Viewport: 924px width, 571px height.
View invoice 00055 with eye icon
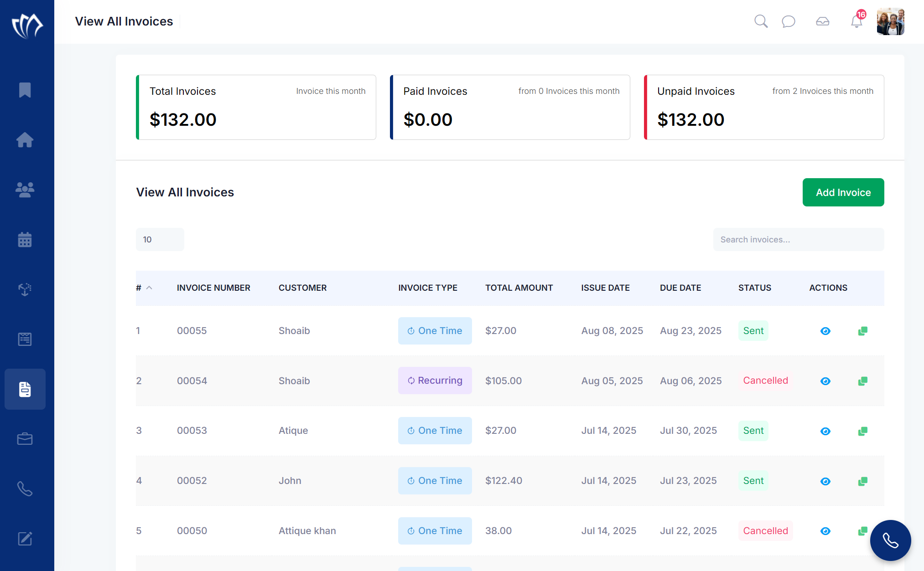825,331
